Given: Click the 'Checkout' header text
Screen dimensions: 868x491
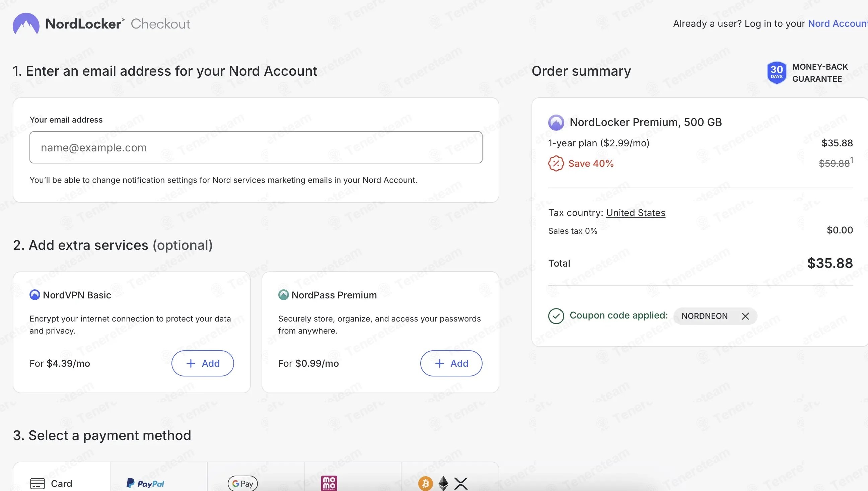Looking at the screenshot, I should point(160,24).
